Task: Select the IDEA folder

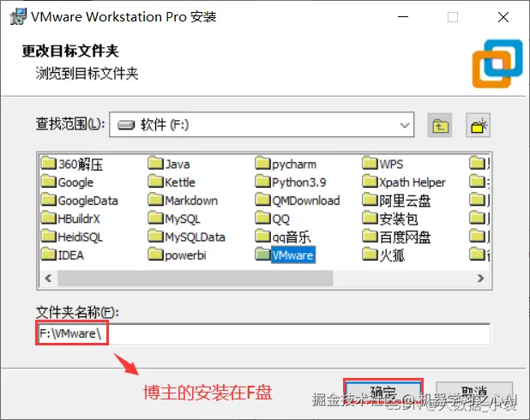Action: [63, 255]
